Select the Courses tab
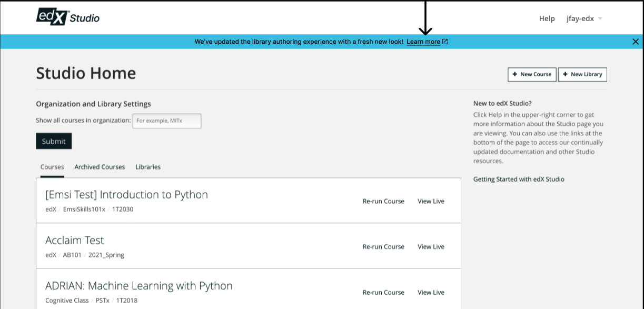The image size is (644, 309). coord(52,167)
